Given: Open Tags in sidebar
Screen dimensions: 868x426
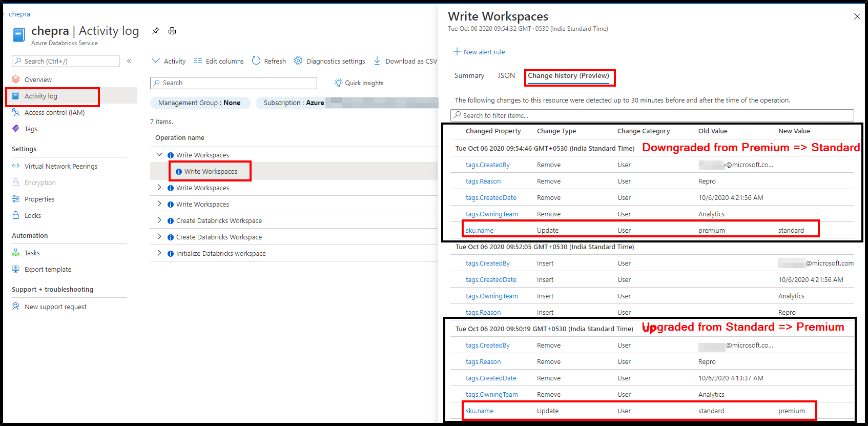Looking at the screenshot, I should tap(31, 129).
